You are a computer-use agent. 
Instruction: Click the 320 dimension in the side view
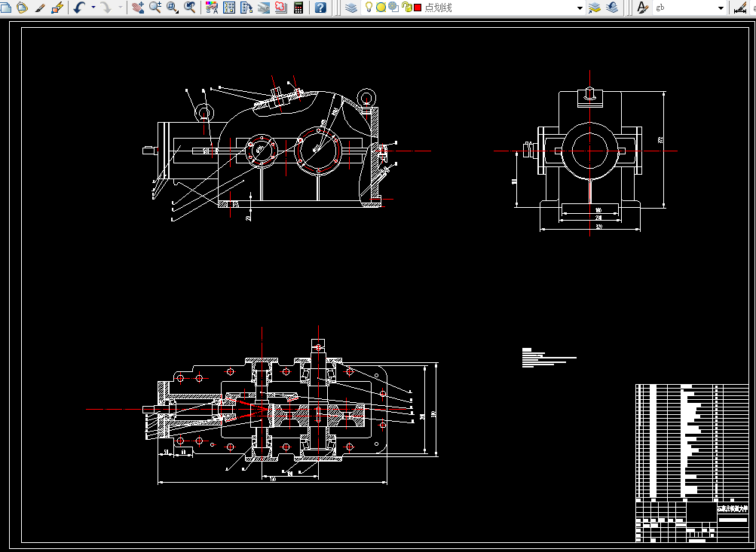(598, 227)
